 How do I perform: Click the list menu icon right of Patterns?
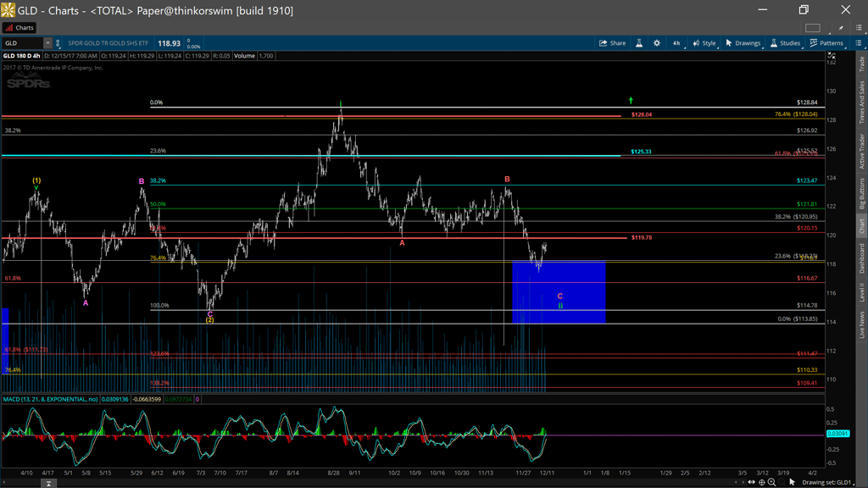pyautogui.click(x=859, y=43)
